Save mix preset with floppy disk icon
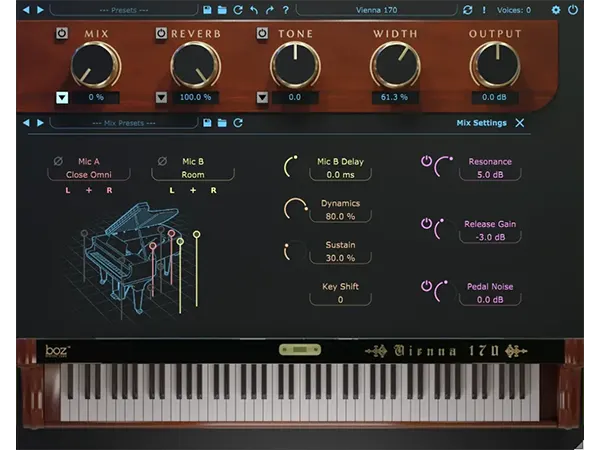This screenshot has height=450, width=600. pos(207,123)
